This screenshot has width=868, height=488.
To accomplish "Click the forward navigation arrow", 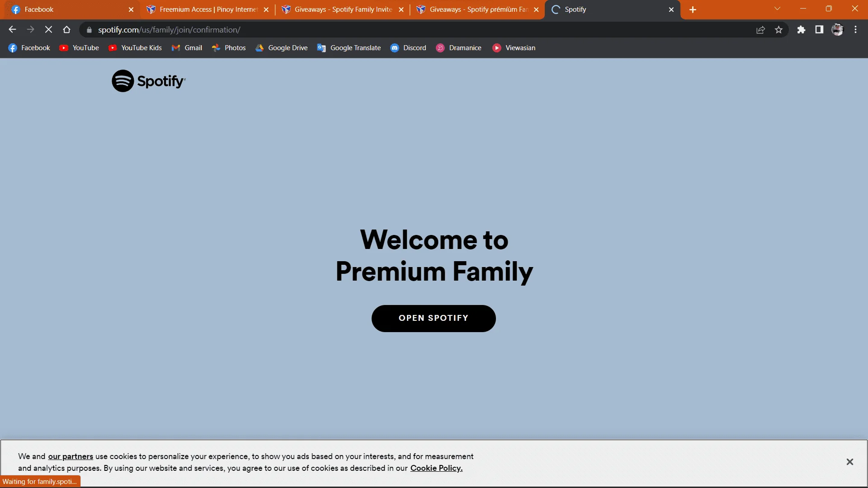I will point(30,29).
